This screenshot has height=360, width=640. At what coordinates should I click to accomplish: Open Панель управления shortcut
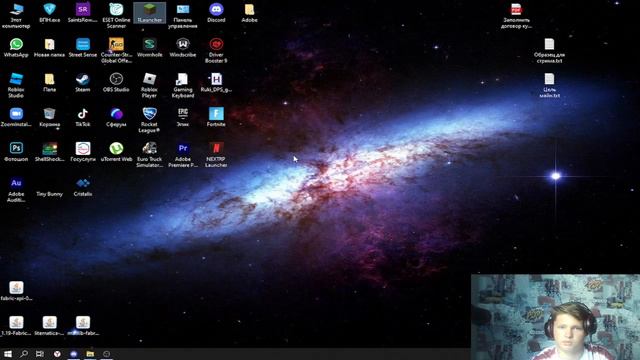coord(183,15)
